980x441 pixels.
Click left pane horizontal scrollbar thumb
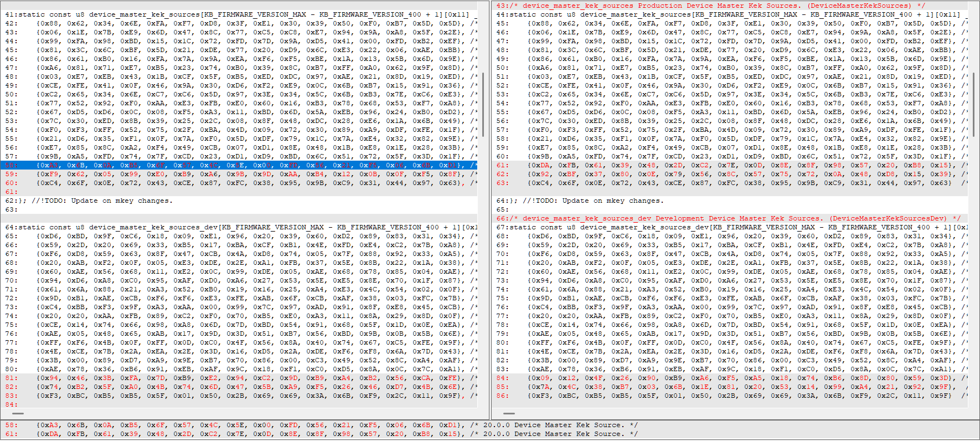(x=18, y=413)
